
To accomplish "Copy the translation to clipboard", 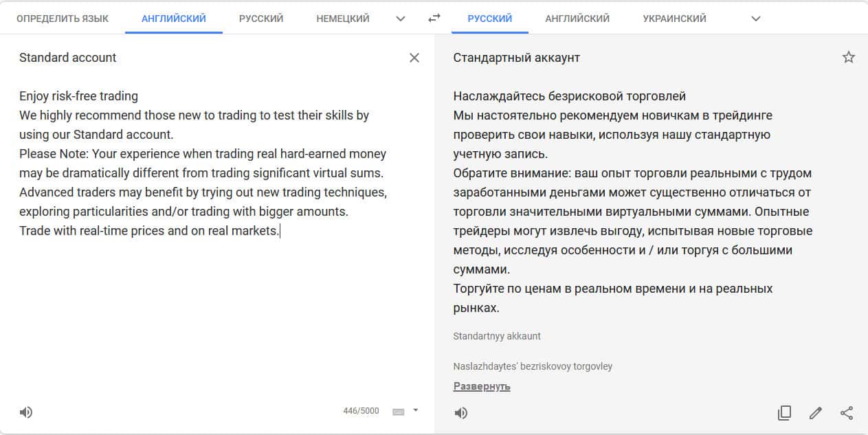I will 784,413.
